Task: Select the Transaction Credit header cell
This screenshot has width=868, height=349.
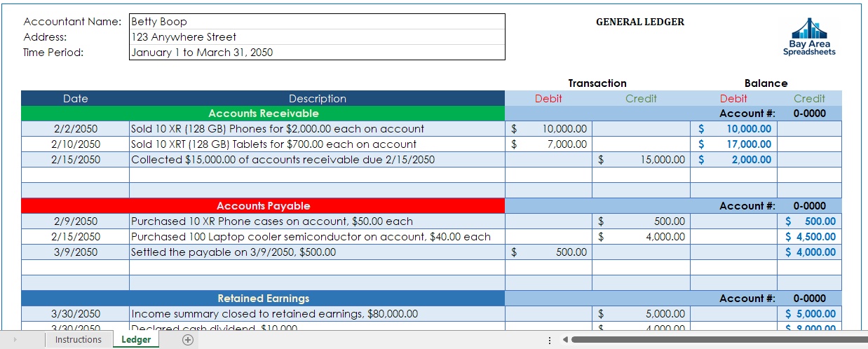Action: point(641,99)
